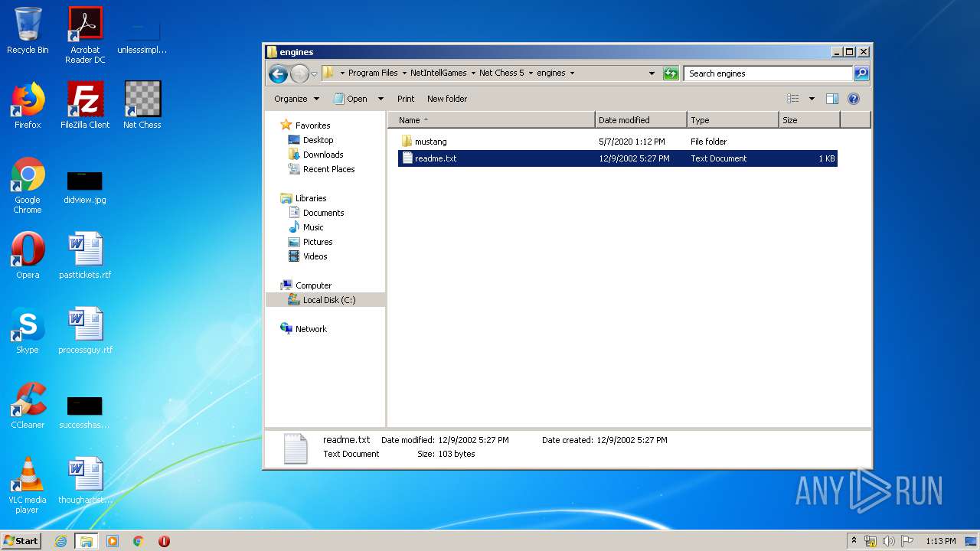The image size is (980, 551).
Task: Expand recent pages dropdown arrow
Action: pyautogui.click(x=314, y=73)
